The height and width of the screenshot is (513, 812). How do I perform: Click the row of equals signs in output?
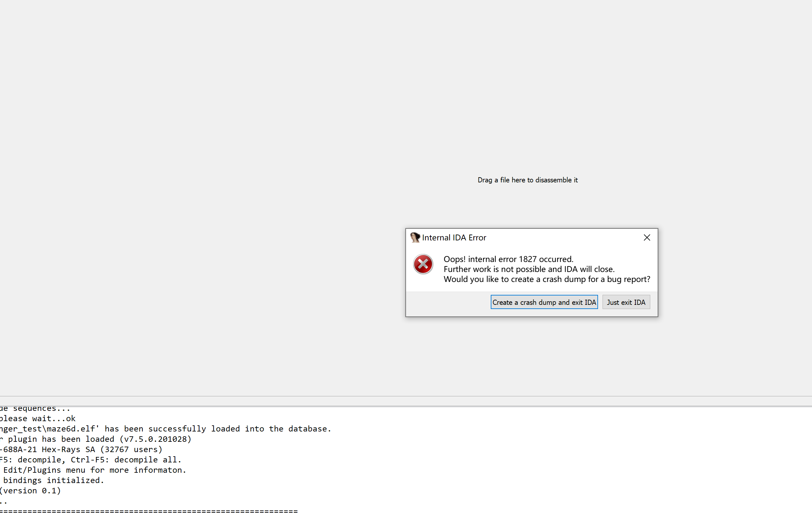[x=148, y=511]
